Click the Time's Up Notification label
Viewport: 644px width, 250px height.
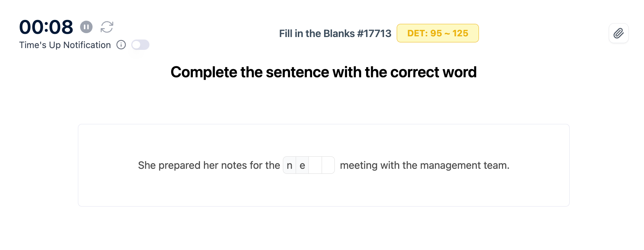click(x=65, y=45)
